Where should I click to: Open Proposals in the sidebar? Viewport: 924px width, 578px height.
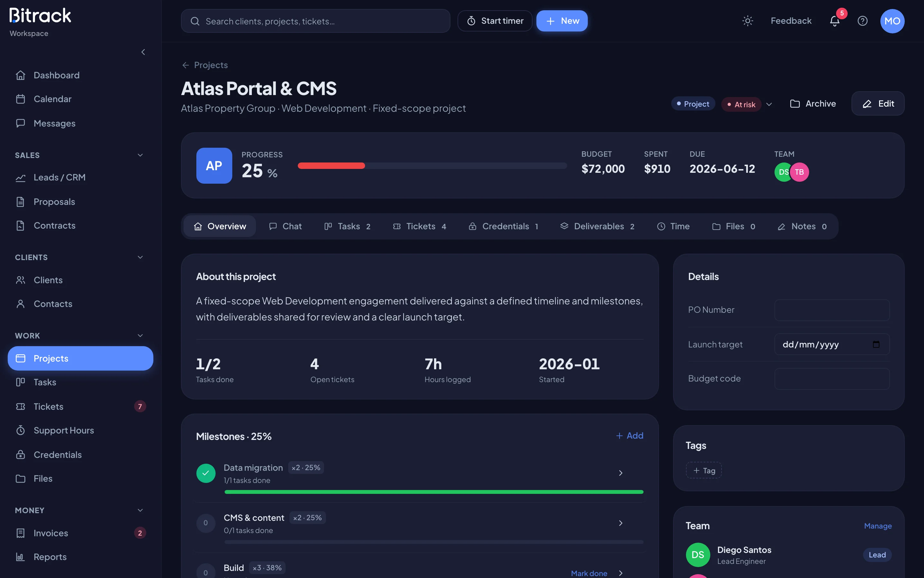click(80, 201)
